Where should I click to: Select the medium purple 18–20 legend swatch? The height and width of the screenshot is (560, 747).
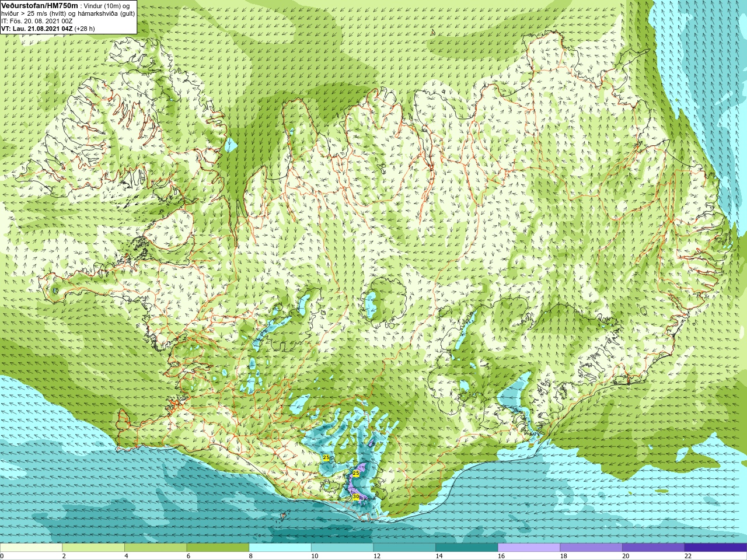591,548
